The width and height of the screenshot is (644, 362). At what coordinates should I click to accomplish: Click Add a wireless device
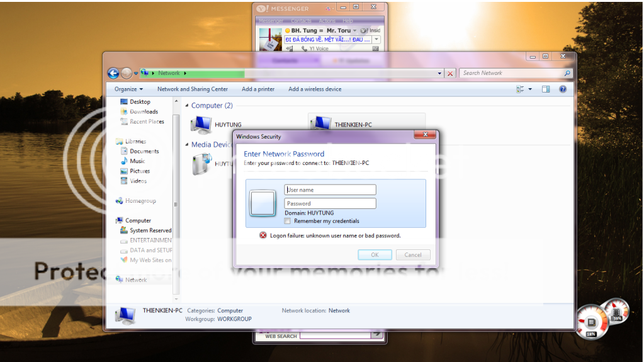coord(315,89)
